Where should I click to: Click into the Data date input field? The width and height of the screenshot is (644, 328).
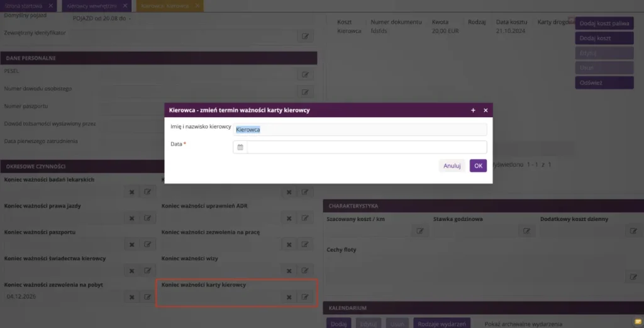coord(367,147)
